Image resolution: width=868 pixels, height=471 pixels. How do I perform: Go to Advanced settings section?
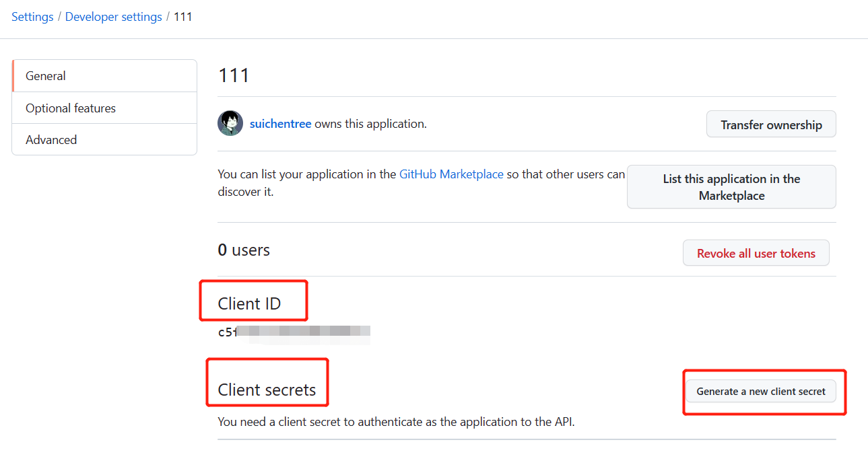(51, 140)
